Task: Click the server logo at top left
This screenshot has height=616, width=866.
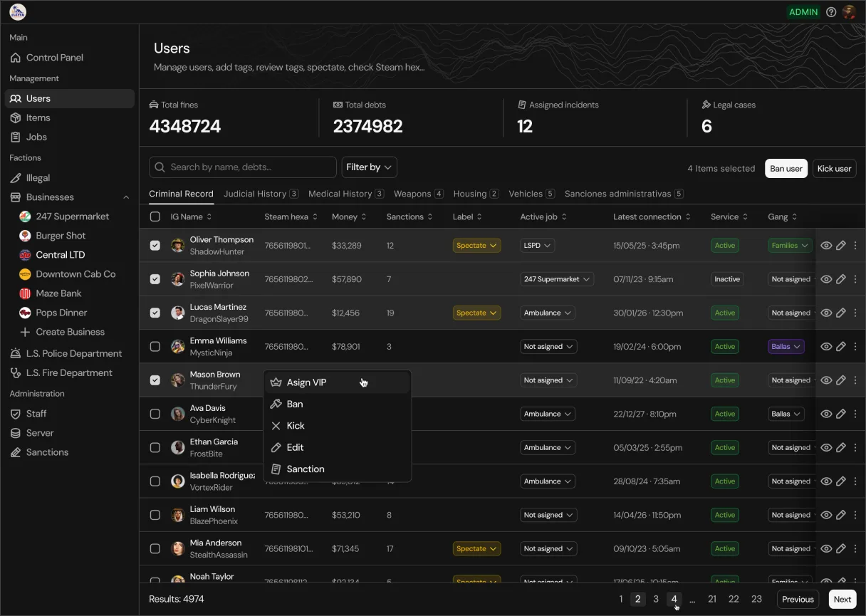Action: point(18,11)
